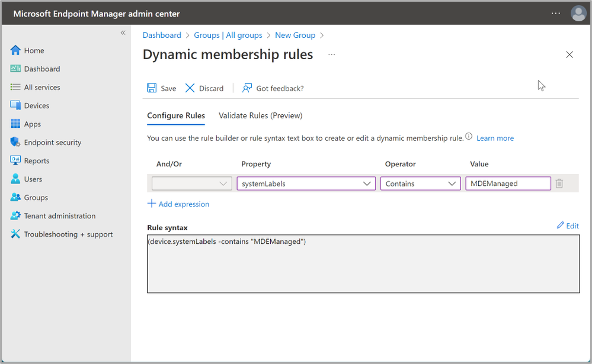This screenshot has width=592, height=364.
Task: Click the Microsoft Endpoint Manager admin center title
Action: [96, 14]
